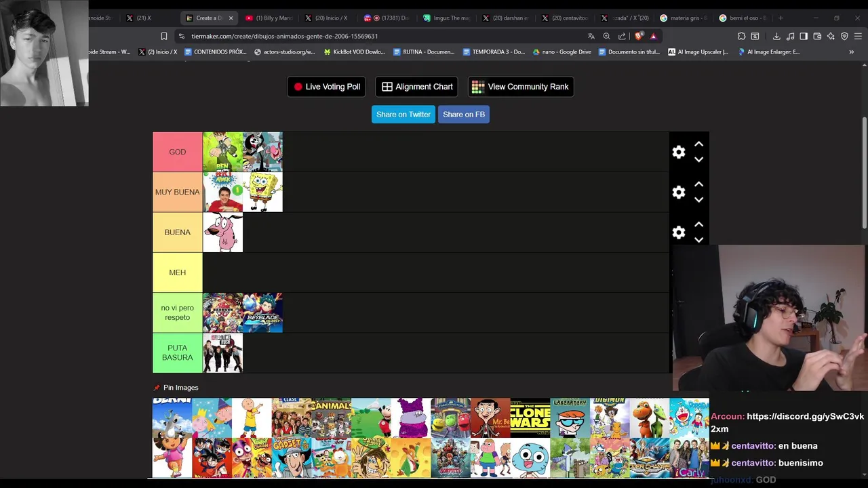
Task: Expand the bookmarks overflow chevron
Action: (x=851, y=52)
